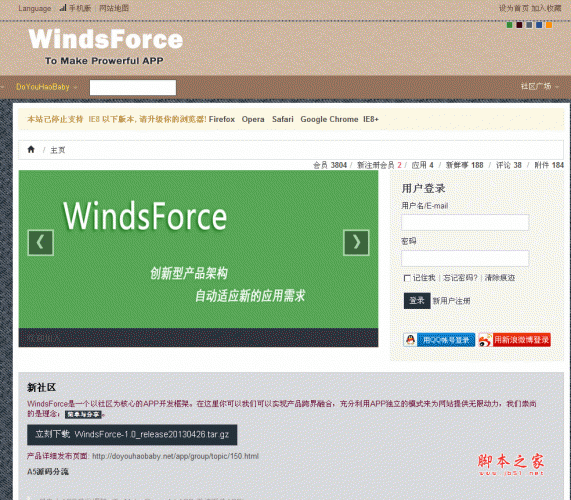571x500 pixels.
Task: Open the doyouhaobaby.net topic 150 link
Action: 175,456
